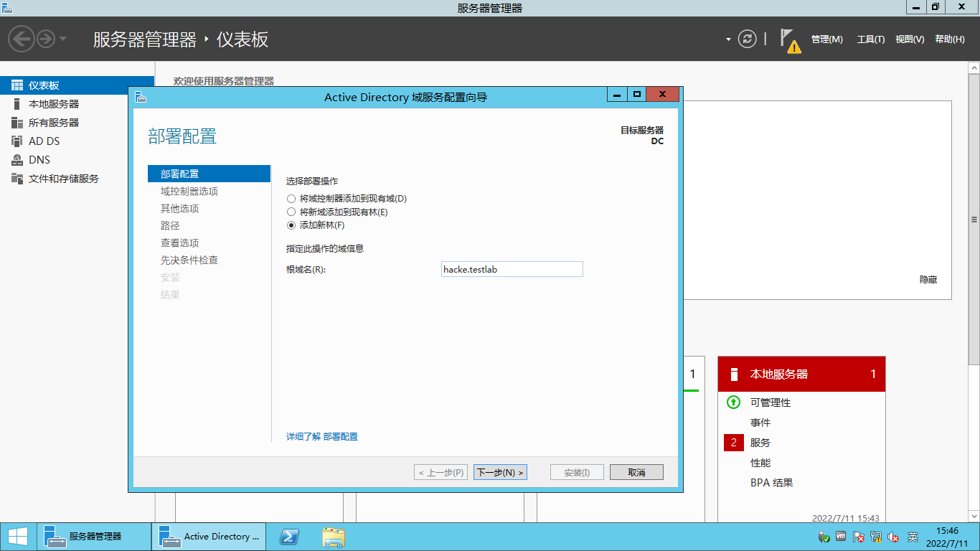The width and height of the screenshot is (980, 551).
Task: Click the 下一步(N) button in the wizard
Action: pos(500,471)
